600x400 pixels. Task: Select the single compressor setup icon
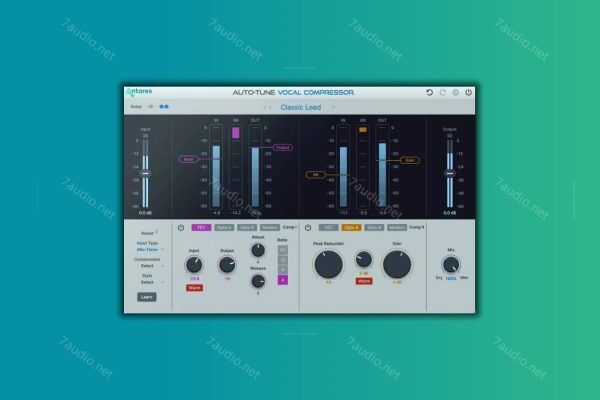151,106
